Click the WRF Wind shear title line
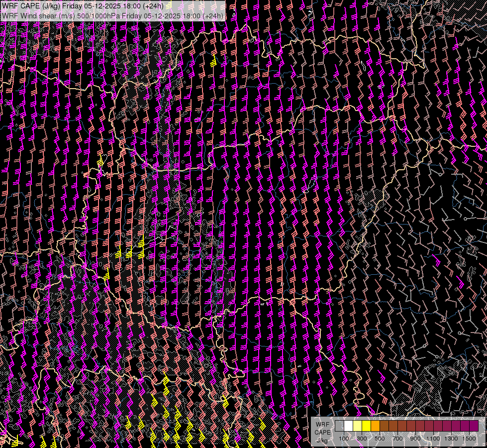487x448 pixels. tap(112, 16)
